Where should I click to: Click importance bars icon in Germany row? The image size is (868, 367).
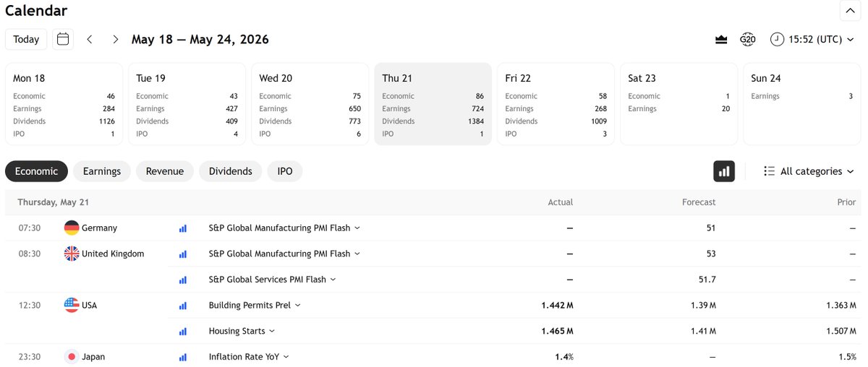pyautogui.click(x=183, y=228)
